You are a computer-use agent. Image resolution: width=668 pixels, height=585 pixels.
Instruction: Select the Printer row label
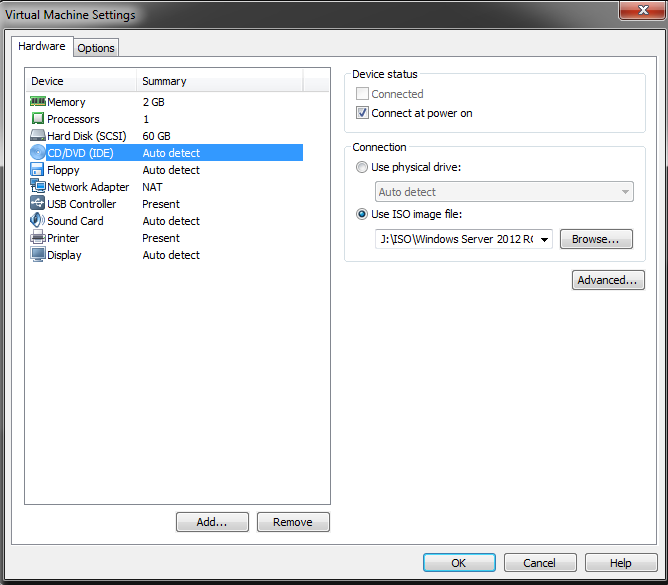point(63,238)
